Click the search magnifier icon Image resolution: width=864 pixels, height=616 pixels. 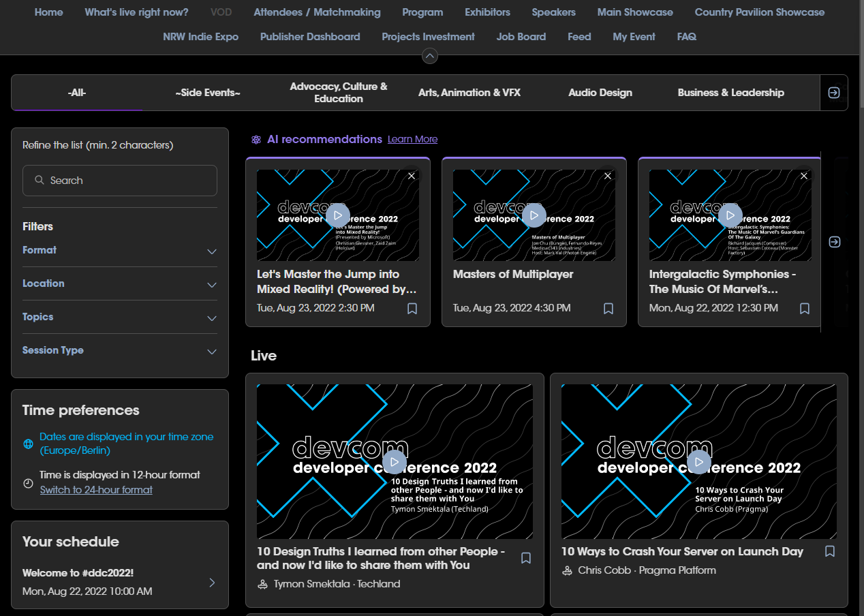(39, 181)
